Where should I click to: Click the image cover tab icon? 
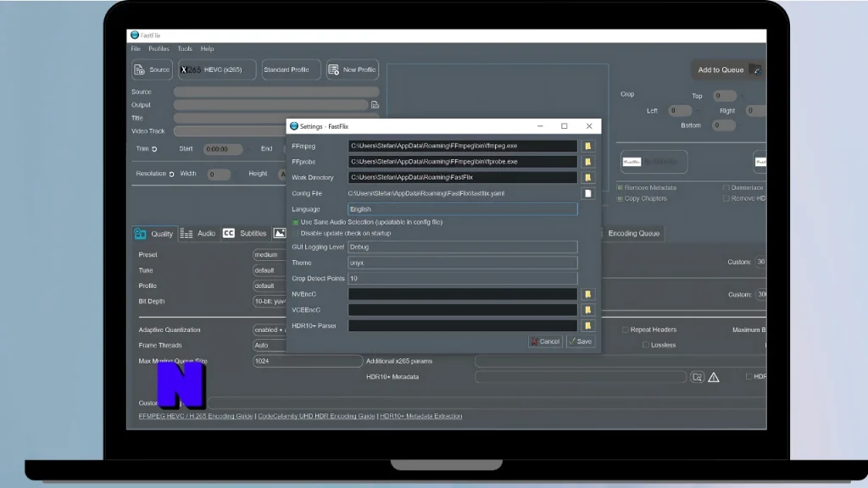tap(280, 234)
